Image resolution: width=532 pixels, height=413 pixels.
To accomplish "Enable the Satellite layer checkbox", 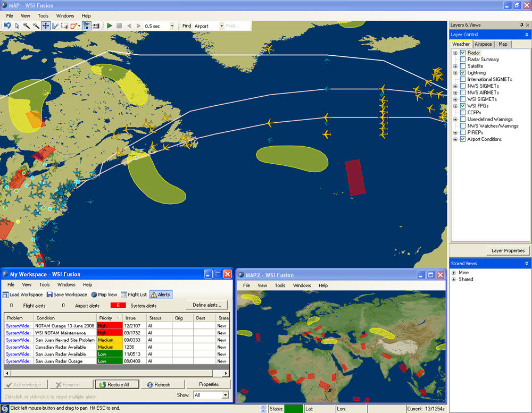I will (463, 66).
